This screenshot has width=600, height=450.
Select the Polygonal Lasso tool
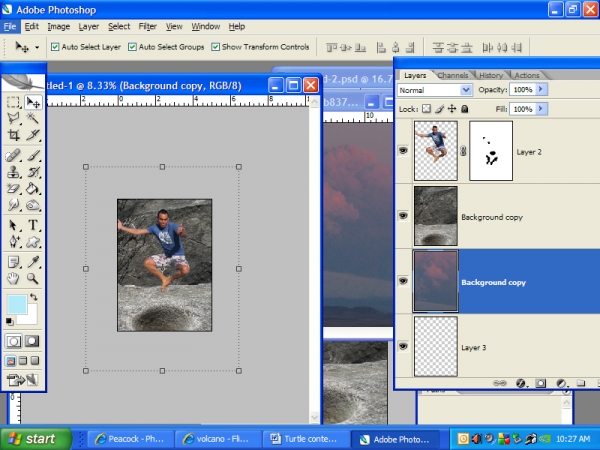13,118
